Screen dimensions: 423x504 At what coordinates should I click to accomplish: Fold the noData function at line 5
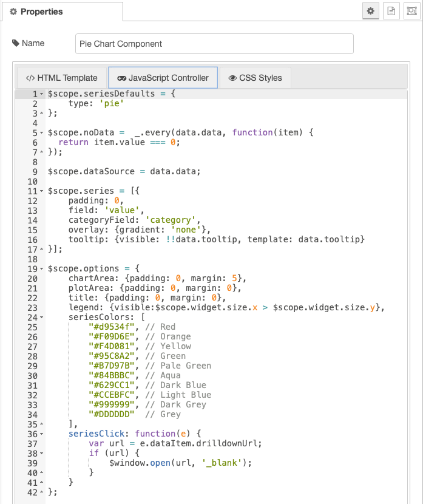click(x=41, y=133)
